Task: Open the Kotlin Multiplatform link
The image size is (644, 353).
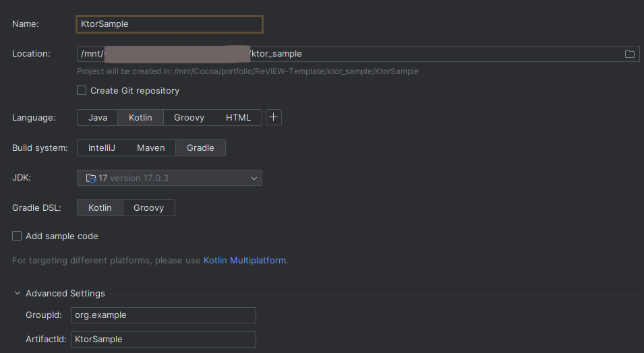Action: point(244,260)
